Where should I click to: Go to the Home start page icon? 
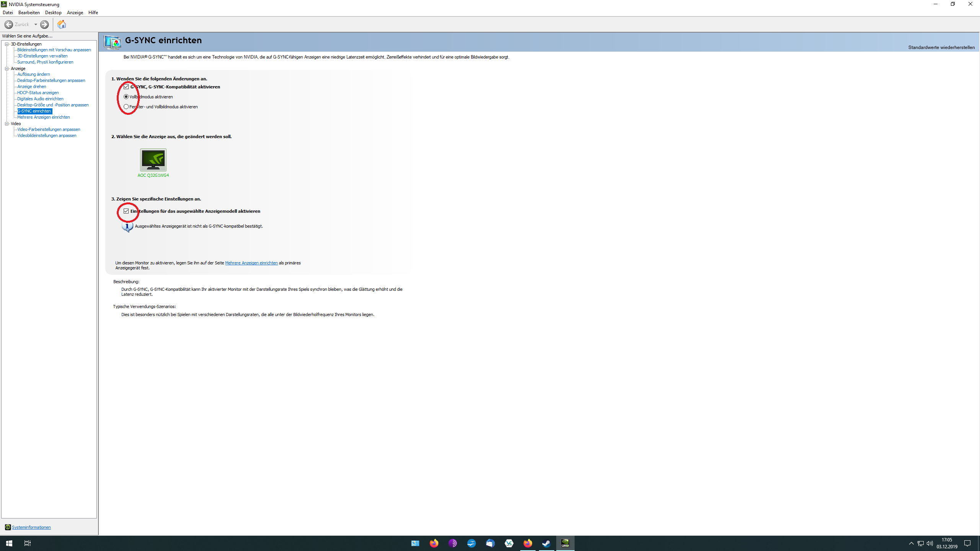click(x=62, y=24)
